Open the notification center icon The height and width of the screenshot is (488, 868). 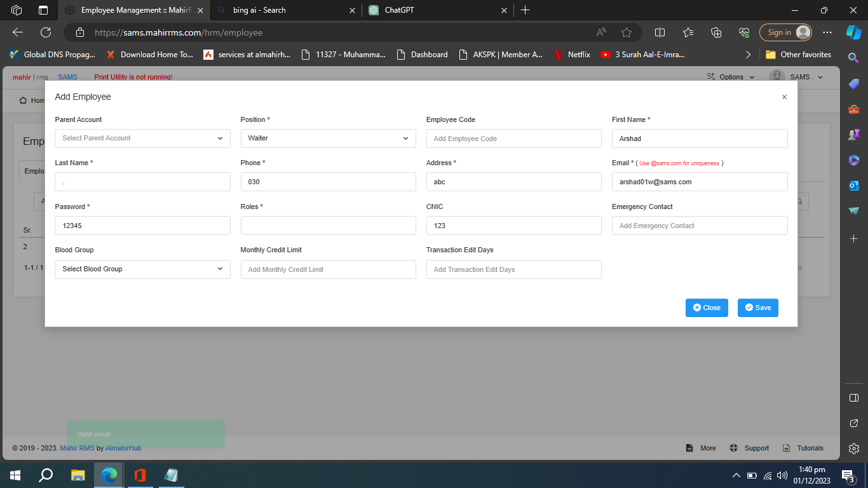[848, 475]
